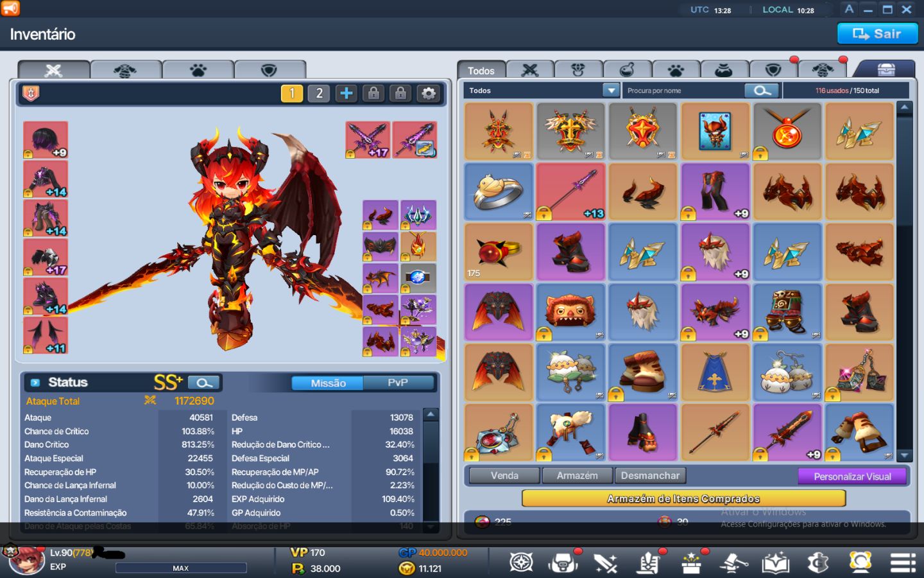Screen dimensions: 924x578
Task: Toggle status to Missão mode
Action: pyautogui.click(x=328, y=383)
